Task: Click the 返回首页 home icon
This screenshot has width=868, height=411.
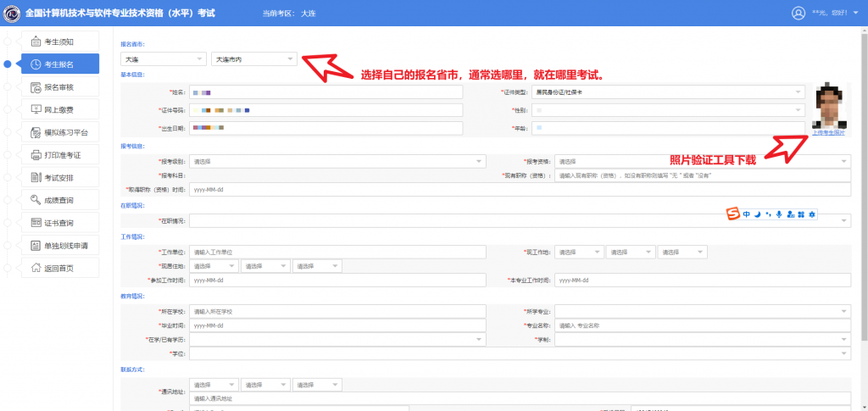Action: 36,269
